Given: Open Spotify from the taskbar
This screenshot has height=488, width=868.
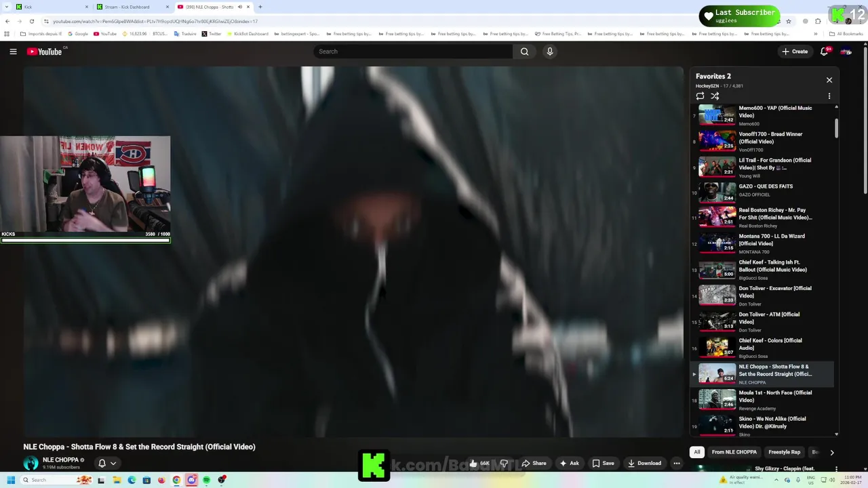Looking at the screenshot, I should tap(206, 480).
